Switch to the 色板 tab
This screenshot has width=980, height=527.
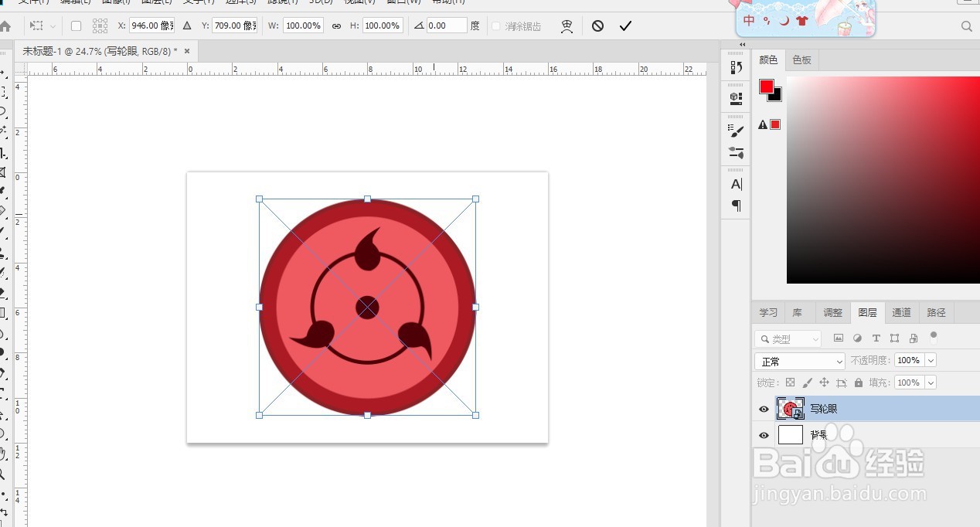(x=802, y=60)
